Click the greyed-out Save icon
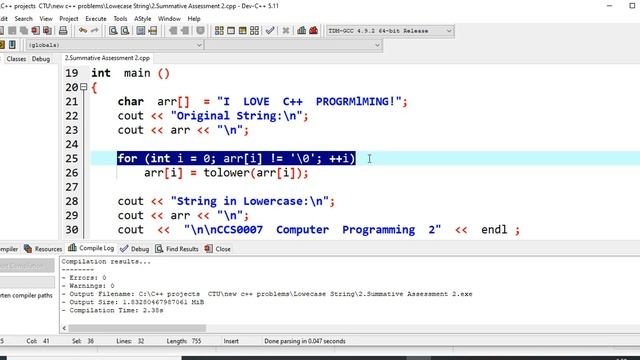This screenshot has height=360, width=640. pos(12,31)
